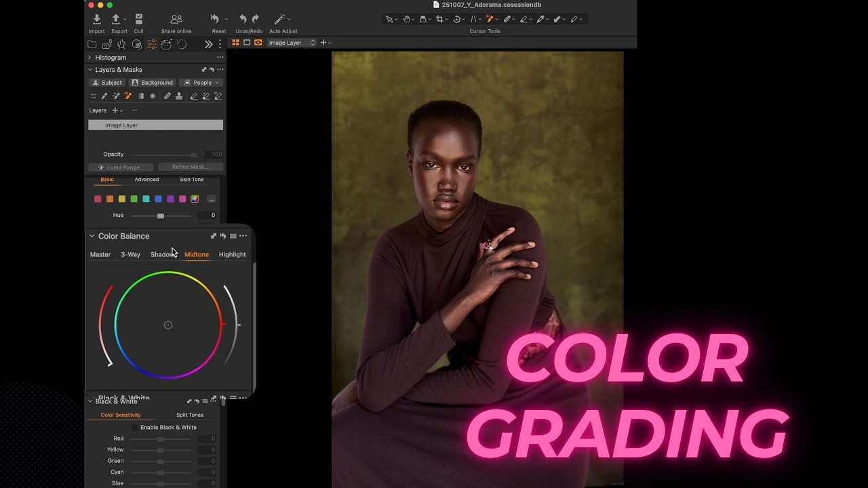868x488 pixels.
Task: Open the Cull tool
Action: click(138, 20)
